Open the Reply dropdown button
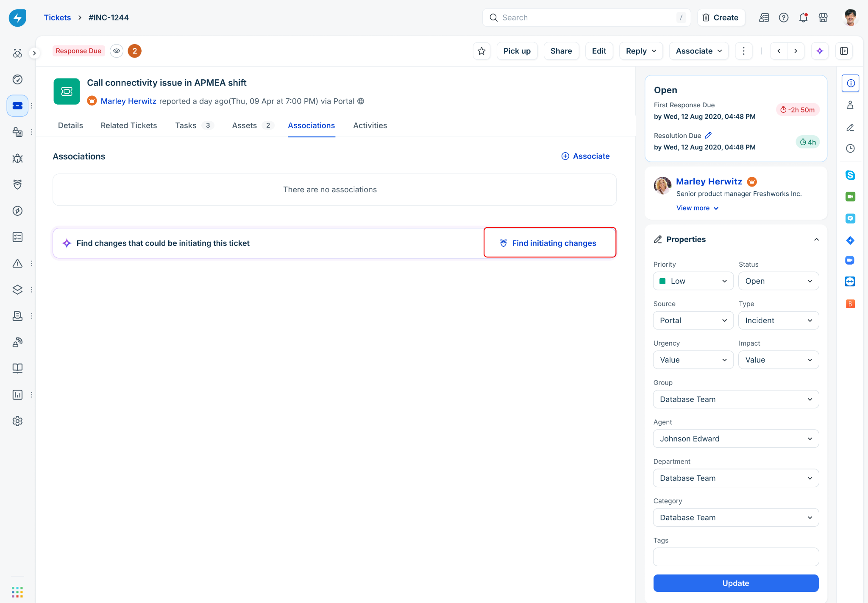The width and height of the screenshot is (868, 603). [x=641, y=51]
